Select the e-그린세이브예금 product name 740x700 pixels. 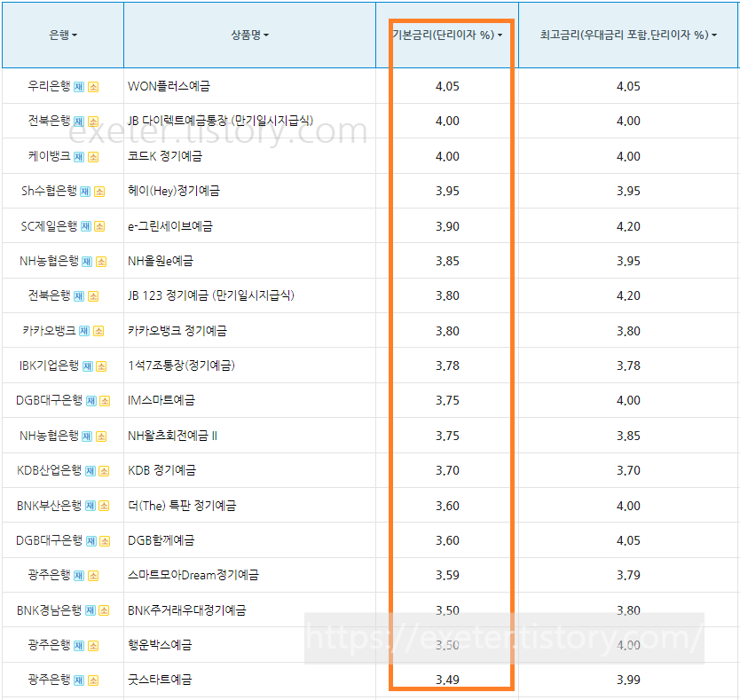[x=169, y=226]
